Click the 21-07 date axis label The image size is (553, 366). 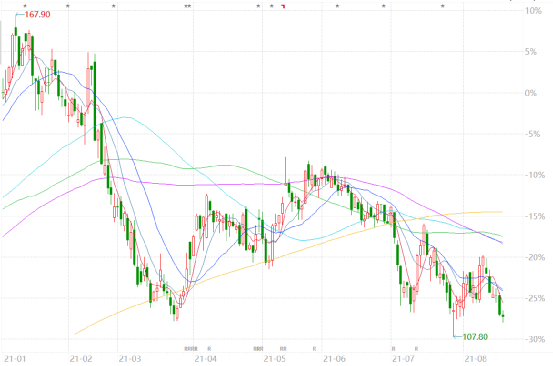pyautogui.click(x=403, y=359)
